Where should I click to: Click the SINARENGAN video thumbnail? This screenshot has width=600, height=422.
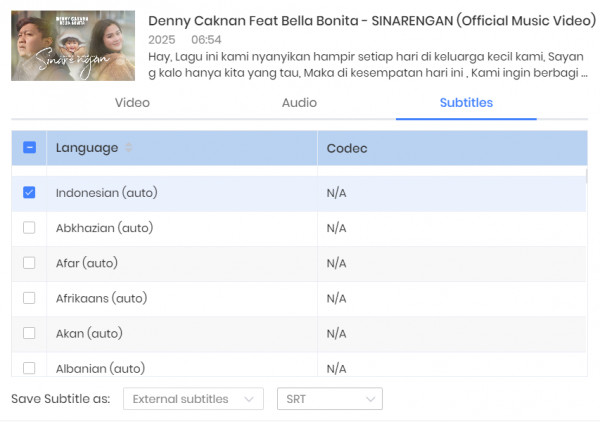(x=73, y=46)
